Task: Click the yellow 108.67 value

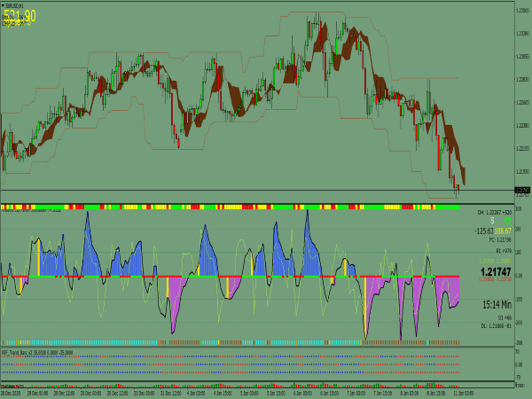Action: point(503,231)
